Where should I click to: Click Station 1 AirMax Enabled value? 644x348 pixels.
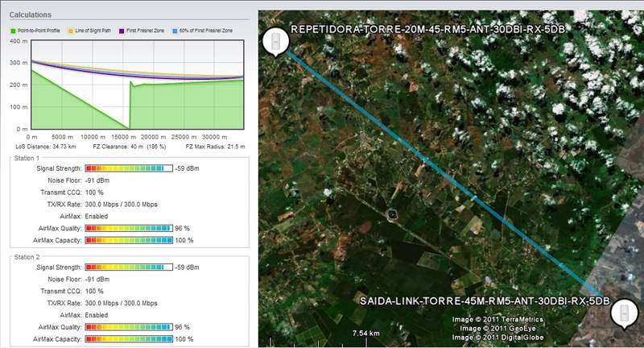coord(97,216)
